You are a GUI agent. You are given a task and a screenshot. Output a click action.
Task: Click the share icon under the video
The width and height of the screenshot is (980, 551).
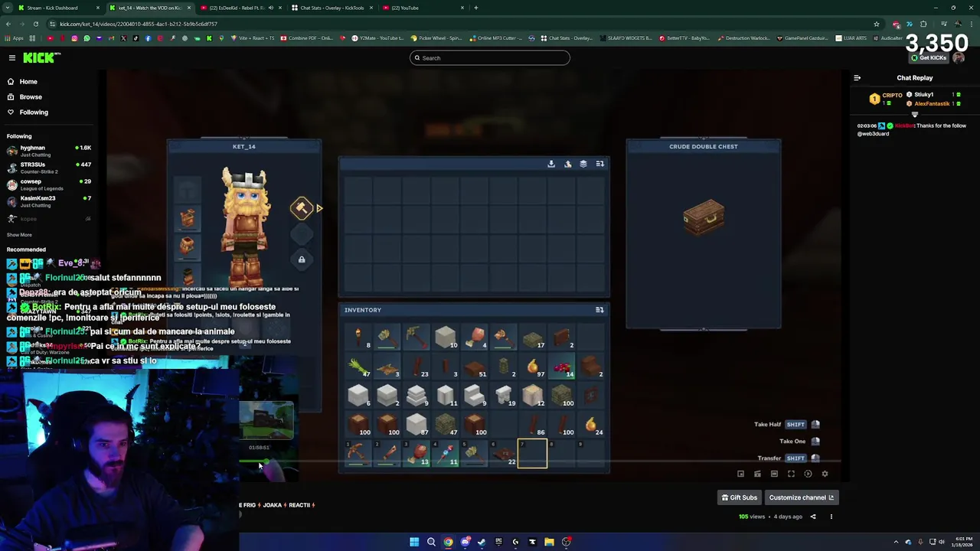[x=813, y=517]
